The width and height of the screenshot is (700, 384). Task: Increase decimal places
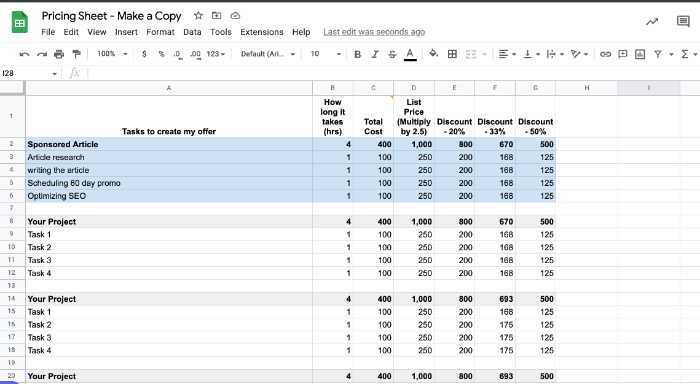click(195, 54)
